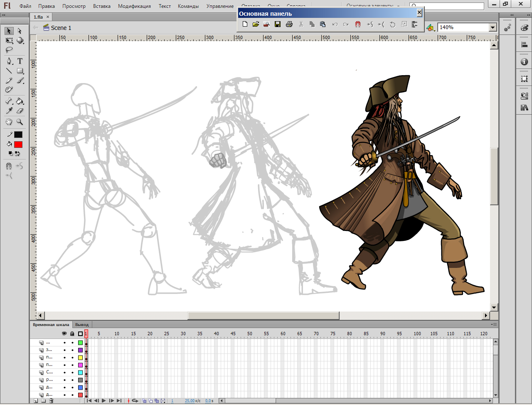Toggle visibility of all layers eye icon

pyautogui.click(x=64, y=334)
